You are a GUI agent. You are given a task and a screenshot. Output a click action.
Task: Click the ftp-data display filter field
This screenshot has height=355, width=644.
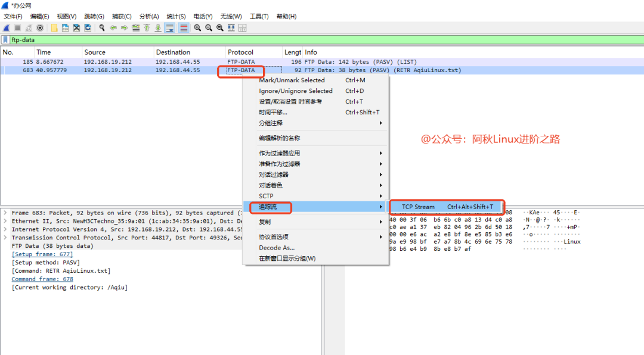coord(298,40)
